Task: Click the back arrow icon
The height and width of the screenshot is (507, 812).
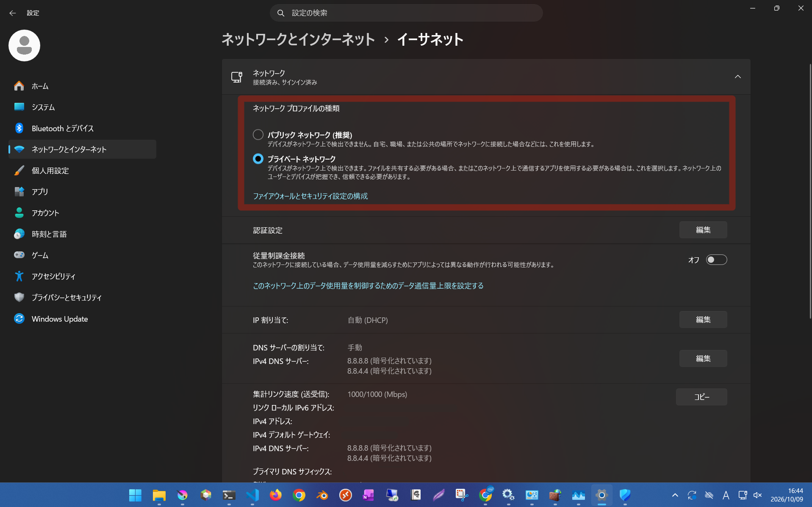Action: pos(13,13)
